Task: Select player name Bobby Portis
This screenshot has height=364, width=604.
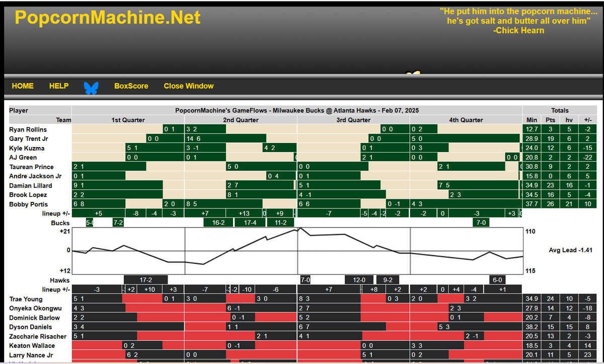Action: point(28,204)
